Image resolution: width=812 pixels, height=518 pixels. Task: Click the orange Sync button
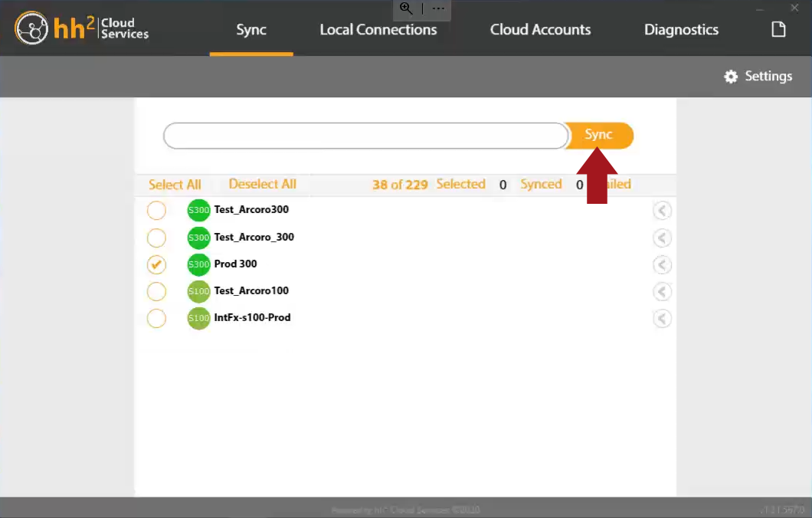pos(599,135)
